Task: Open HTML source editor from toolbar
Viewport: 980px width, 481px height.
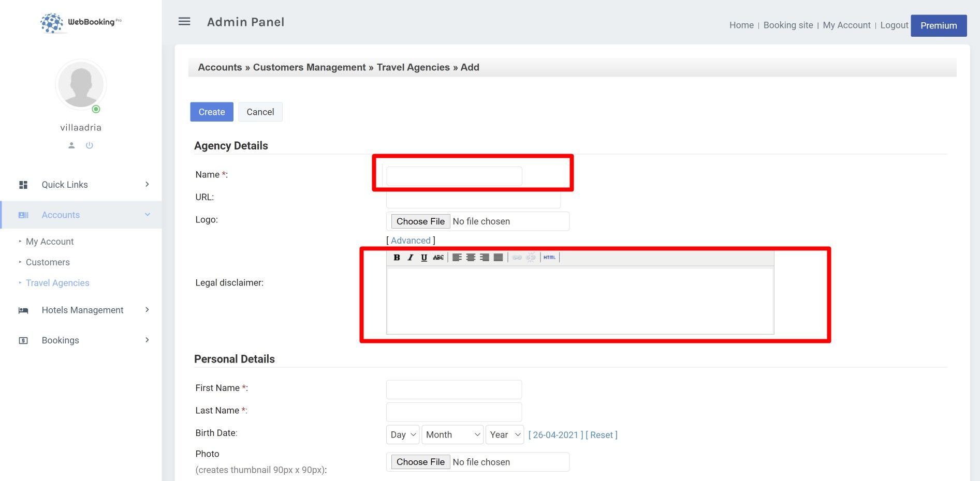Action: (x=549, y=258)
